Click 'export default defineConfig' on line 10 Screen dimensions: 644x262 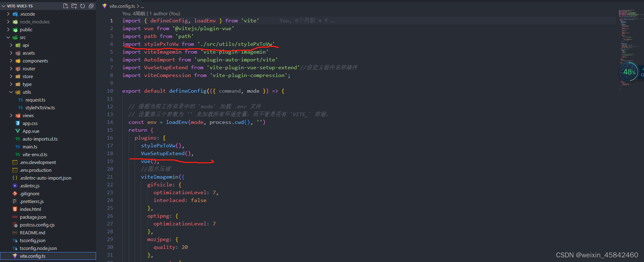click(x=164, y=91)
